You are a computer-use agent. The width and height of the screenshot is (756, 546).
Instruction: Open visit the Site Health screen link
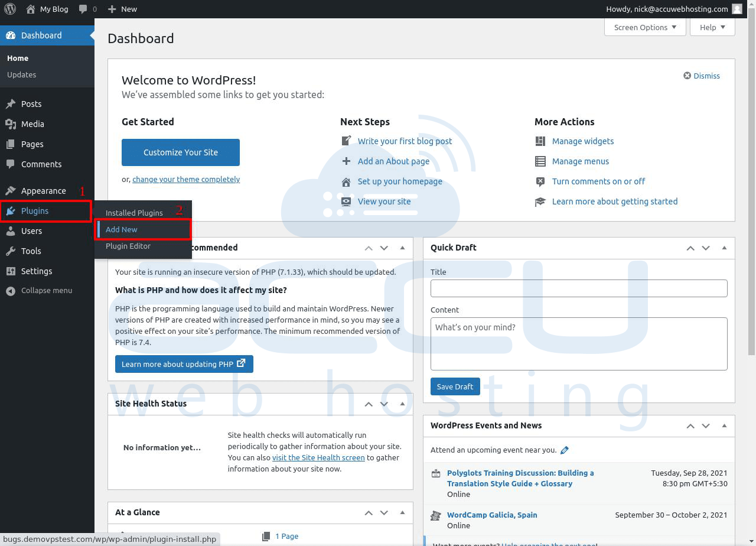318,457
